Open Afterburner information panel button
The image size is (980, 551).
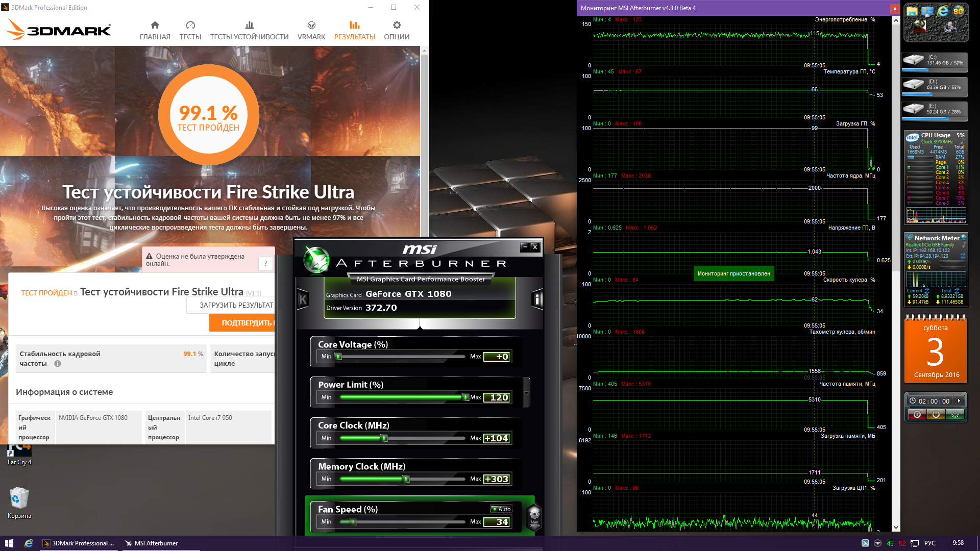coord(537,299)
